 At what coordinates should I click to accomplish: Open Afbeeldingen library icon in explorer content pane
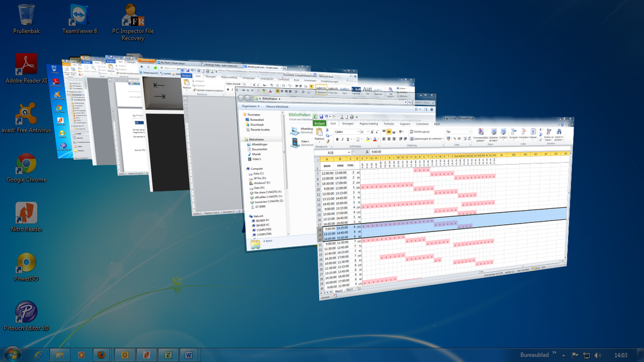(295, 131)
